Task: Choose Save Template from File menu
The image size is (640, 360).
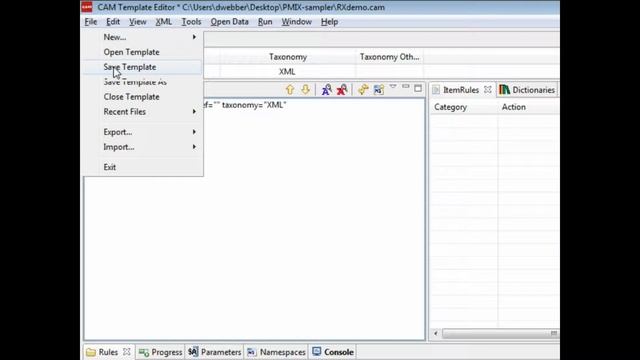Action: click(143, 67)
